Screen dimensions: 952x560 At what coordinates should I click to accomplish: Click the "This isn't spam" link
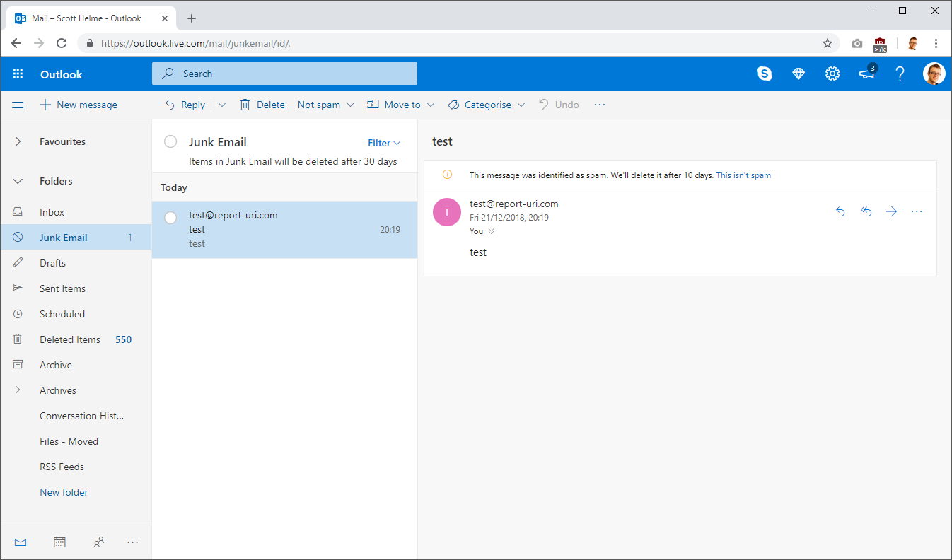coord(743,175)
